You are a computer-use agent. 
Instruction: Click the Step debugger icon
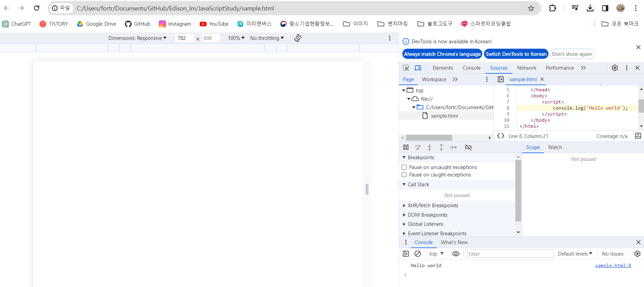coord(453,147)
